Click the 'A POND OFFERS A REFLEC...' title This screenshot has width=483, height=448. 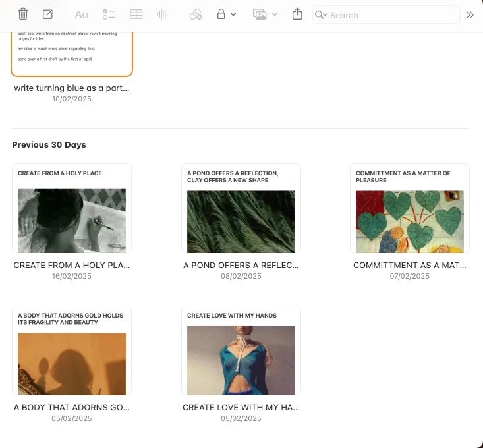tap(241, 265)
